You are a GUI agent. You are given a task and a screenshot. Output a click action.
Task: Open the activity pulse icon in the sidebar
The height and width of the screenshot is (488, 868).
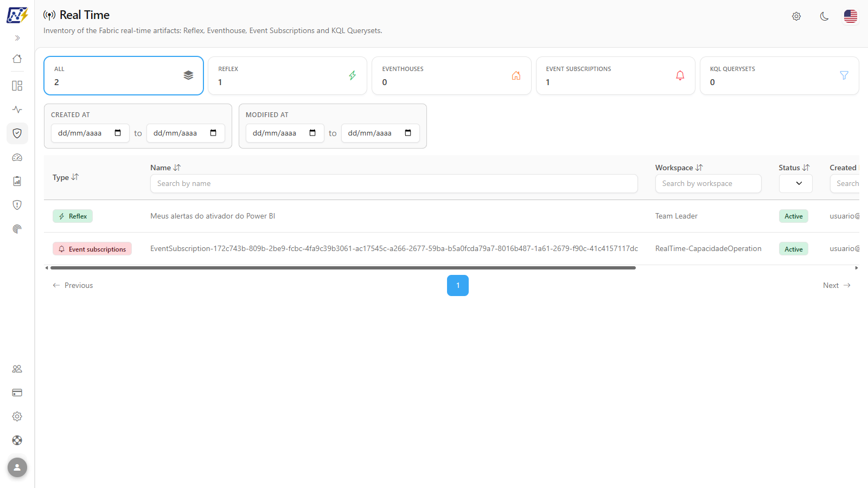coord(17,110)
